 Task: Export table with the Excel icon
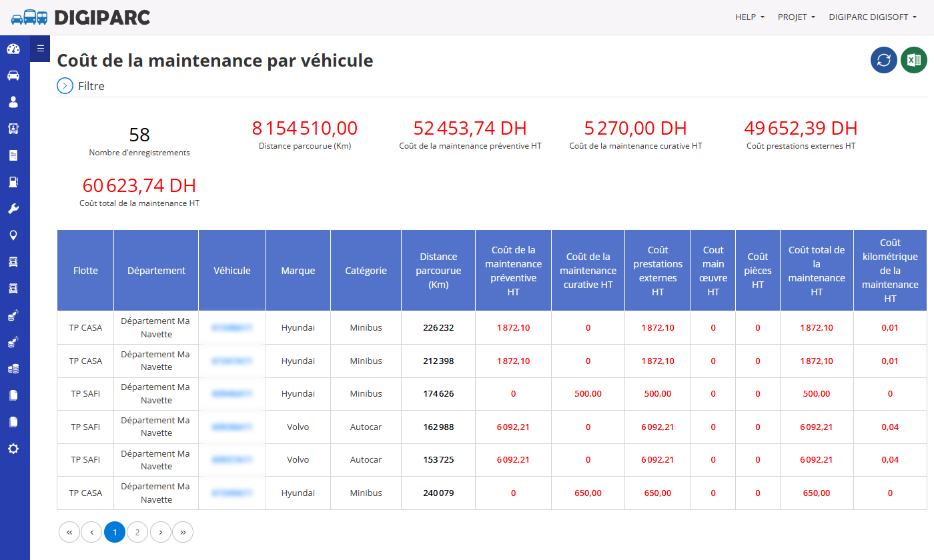(x=914, y=60)
